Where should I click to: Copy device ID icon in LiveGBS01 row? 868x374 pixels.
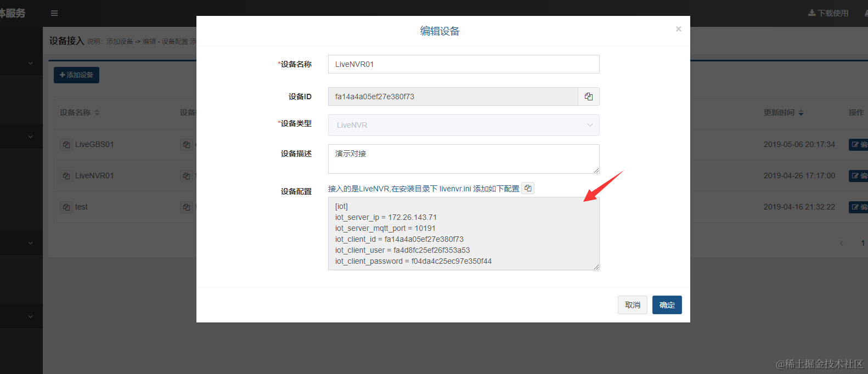pos(187,145)
